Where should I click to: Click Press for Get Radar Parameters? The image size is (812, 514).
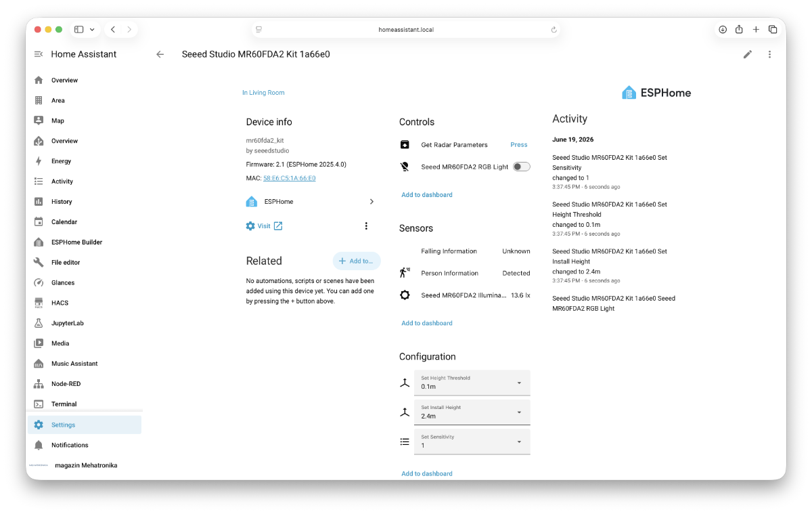coord(519,145)
